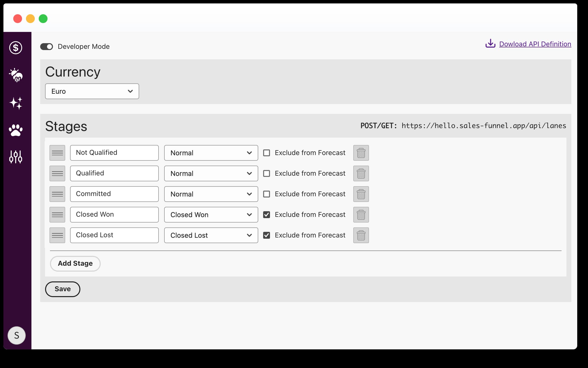588x368 pixels.
Task: Click the sparkles AI features icon
Action: point(16,103)
